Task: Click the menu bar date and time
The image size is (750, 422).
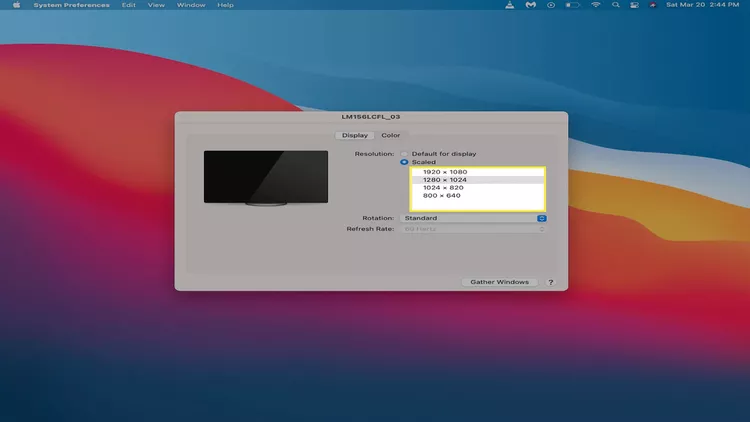Action: pos(703,5)
